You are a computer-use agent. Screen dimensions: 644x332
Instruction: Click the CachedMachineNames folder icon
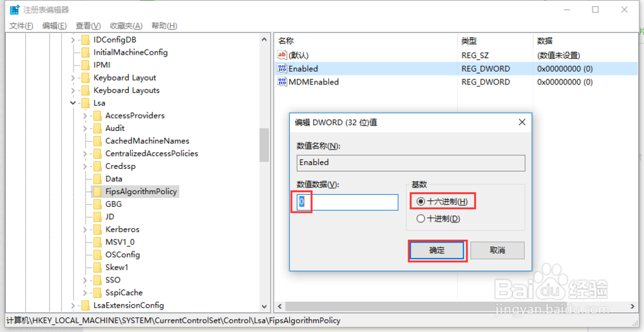click(97, 141)
